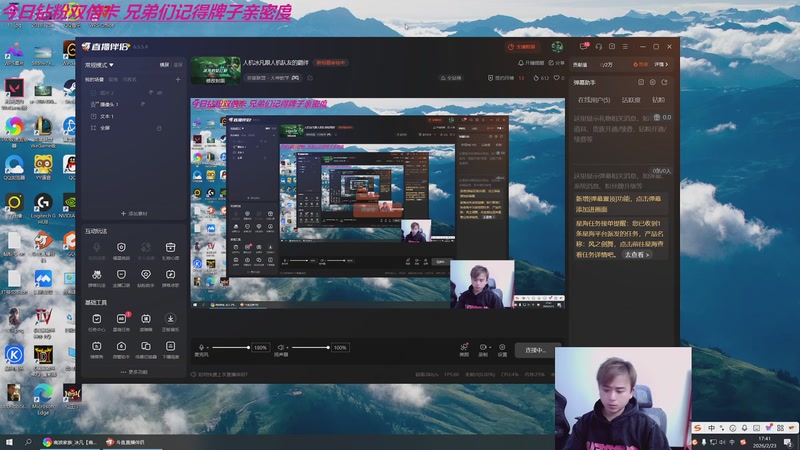Viewport: 800px width, 450px height.
Task: Switch to 在线用户(5) tab
Action: (x=594, y=100)
